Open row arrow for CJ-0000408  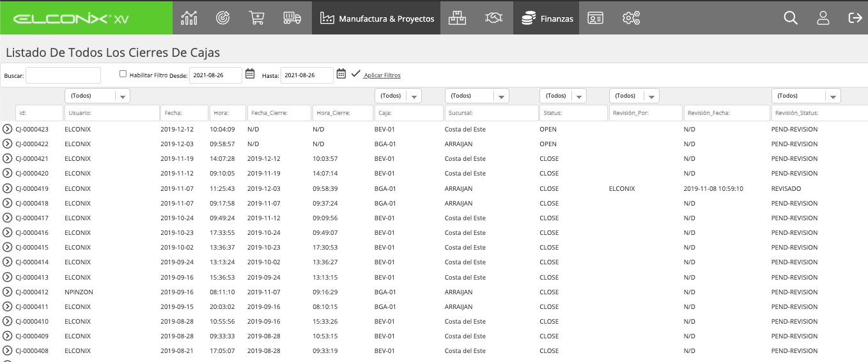click(8, 351)
